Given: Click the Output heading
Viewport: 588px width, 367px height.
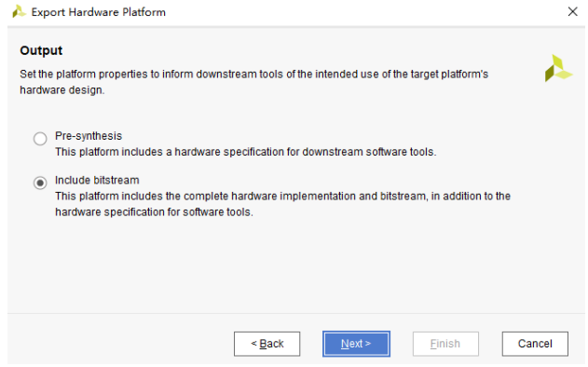Looking at the screenshot, I should coord(41,50).
